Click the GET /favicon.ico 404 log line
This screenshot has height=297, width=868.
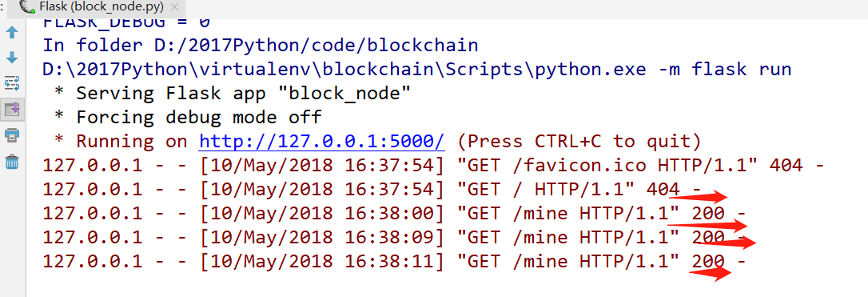tap(433, 165)
